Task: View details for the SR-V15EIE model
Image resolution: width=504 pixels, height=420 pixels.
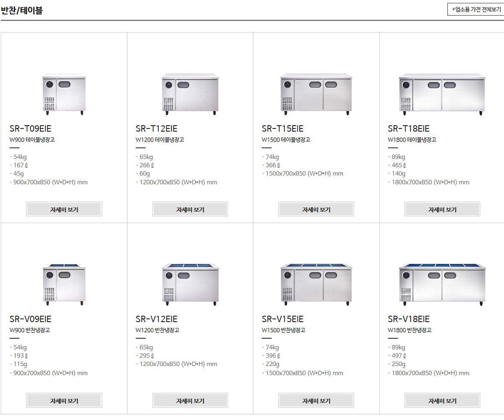Action: pos(316,401)
